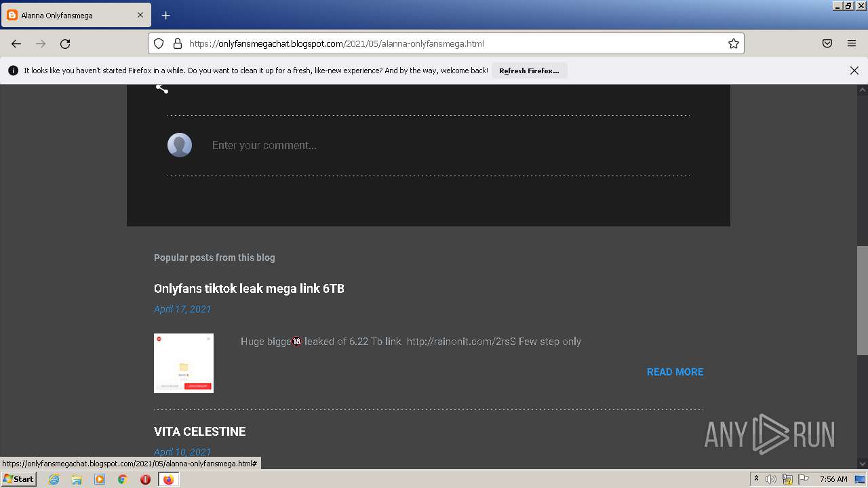The height and width of the screenshot is (488, 868).
Task: Click the page vertical scrollbar thumb
Action: click(863, 300)
